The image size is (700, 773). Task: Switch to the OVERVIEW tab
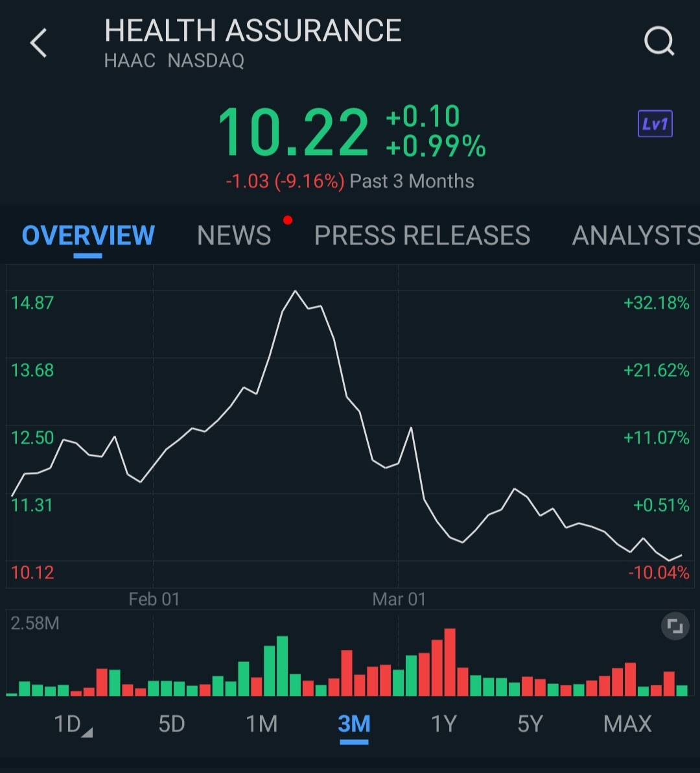point(88,235)
